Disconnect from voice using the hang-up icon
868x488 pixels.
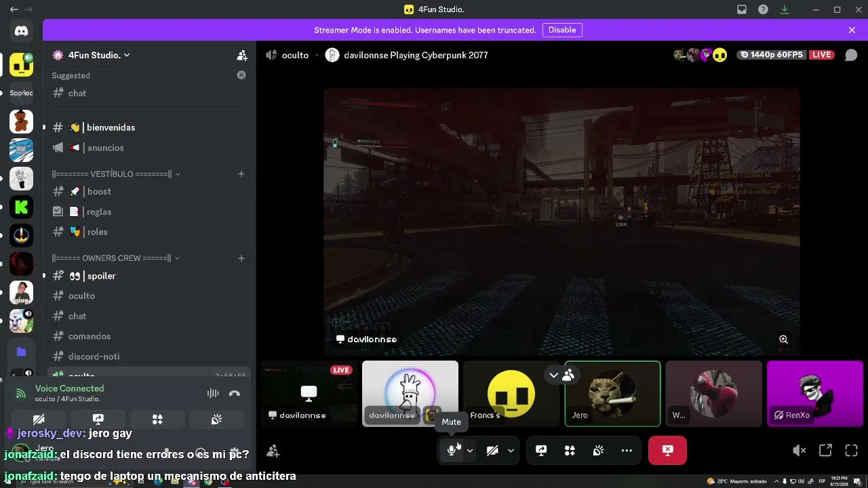click(235, 393)
